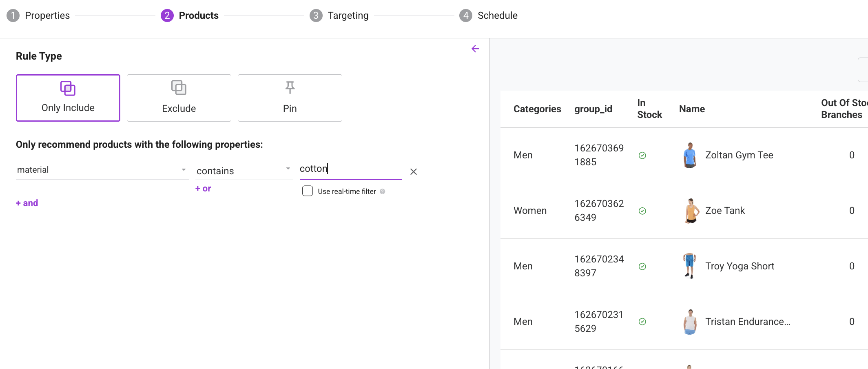Click the Out Of Stock Branches header
The image size is (868, 369).
pyautogui.click(x=844, y=109)
